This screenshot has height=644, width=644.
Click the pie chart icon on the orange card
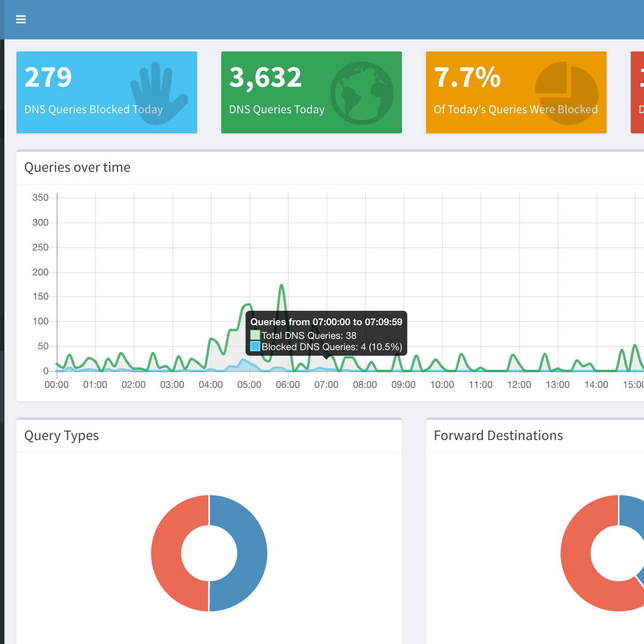click(x=566, y=93)
